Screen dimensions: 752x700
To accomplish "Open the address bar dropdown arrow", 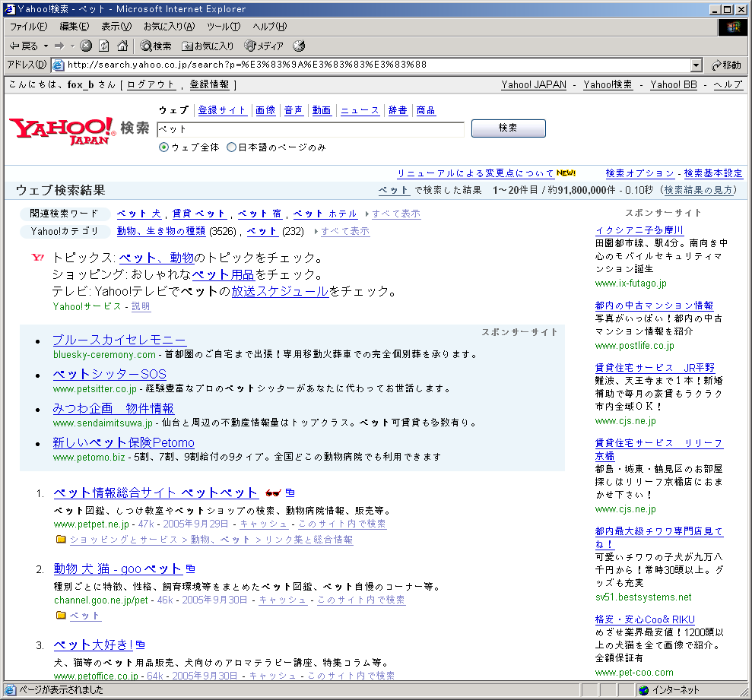I will coord(696,65).
